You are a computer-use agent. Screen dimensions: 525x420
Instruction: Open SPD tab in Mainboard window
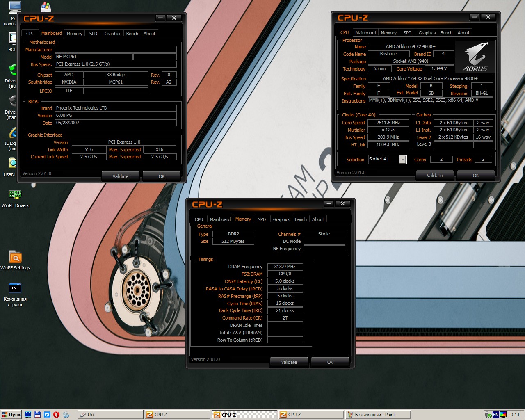pyautogui.click(x=93, y=34)
